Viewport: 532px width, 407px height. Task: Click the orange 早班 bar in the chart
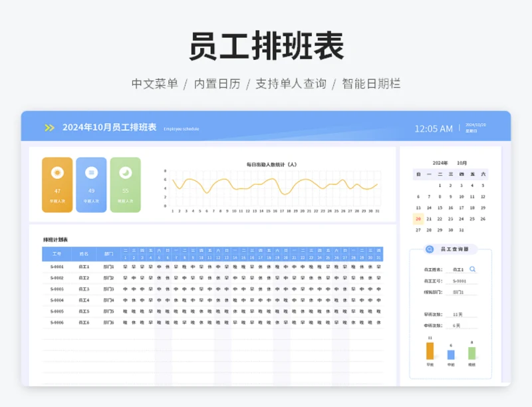tap(430, 350)
